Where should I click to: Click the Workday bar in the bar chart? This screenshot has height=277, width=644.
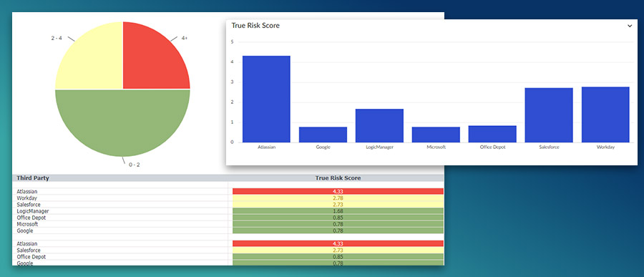[x=605, y=115]
